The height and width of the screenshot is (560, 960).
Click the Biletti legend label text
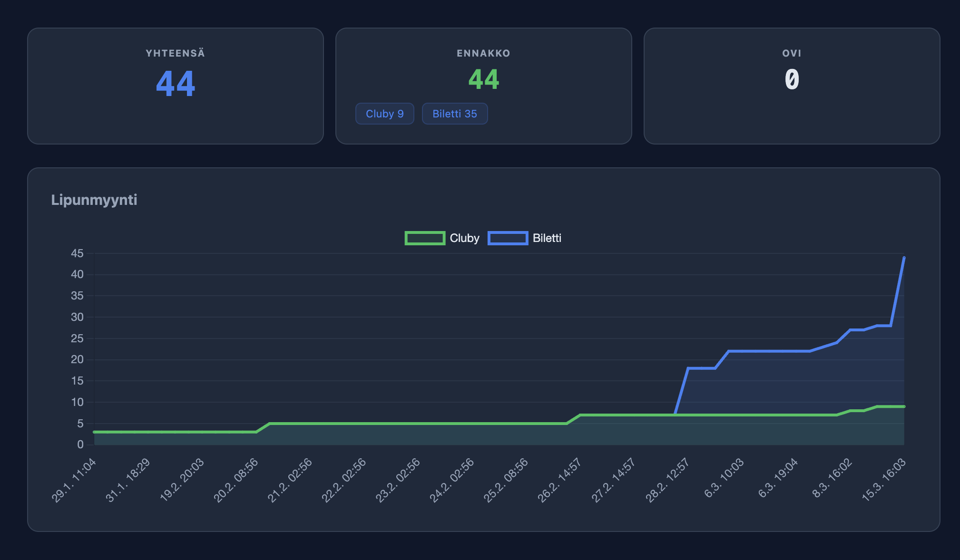[x=547, y=238]
